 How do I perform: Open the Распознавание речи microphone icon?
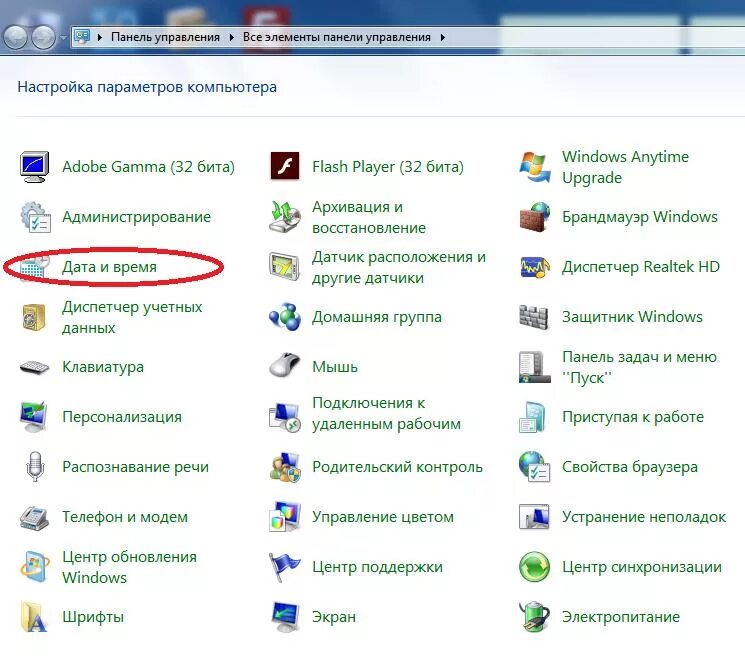pyautogui.click(x=35, y=466)
